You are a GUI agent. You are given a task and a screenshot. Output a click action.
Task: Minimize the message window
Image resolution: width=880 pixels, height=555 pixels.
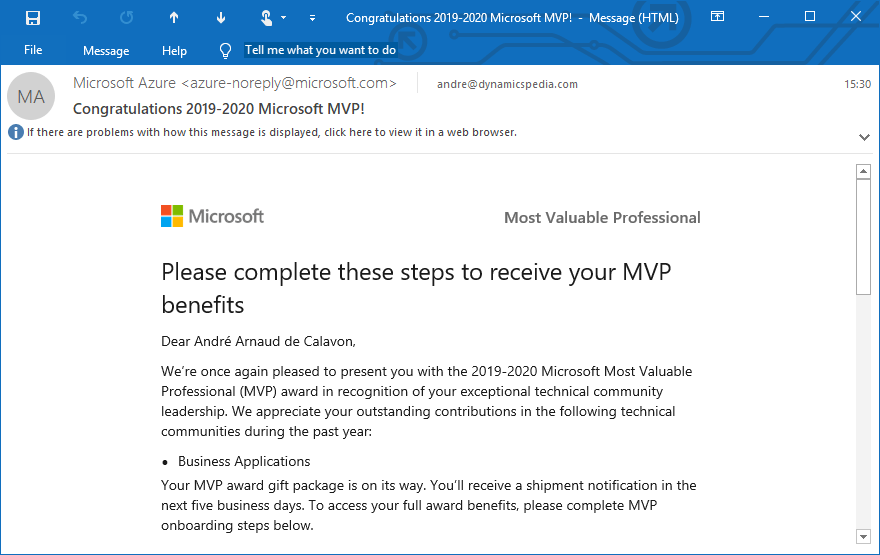[x=764, y=17]
